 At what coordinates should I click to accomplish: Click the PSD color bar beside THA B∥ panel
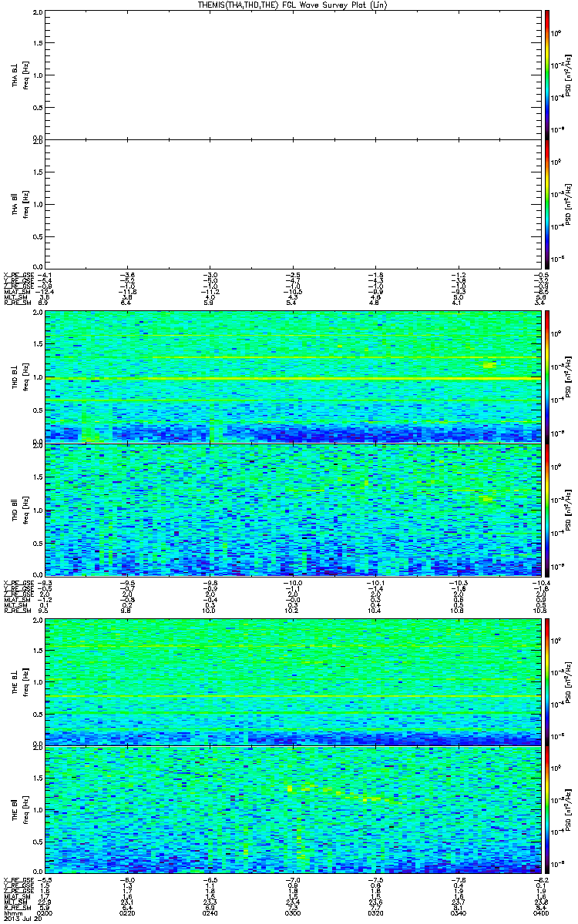pyautogui.click(x=546, y=203)
